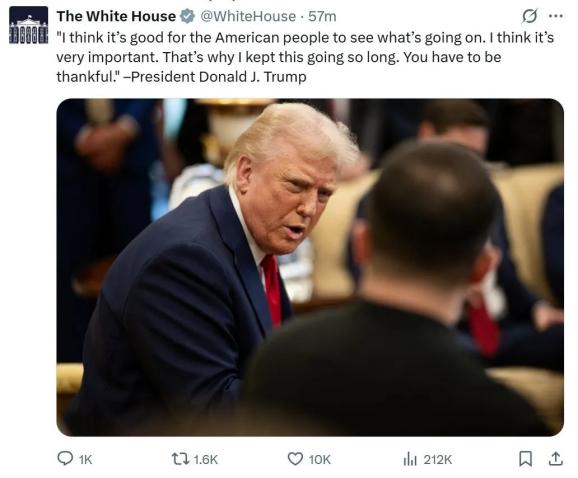This screenshot has height=478, width=578.
Task: Click the 1.6K reposts count
Action: pyautogui.click(x=206, y=460)
